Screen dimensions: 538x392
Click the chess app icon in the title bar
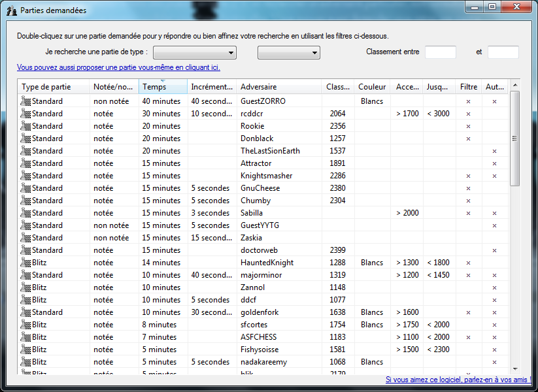tap(11, 10)
